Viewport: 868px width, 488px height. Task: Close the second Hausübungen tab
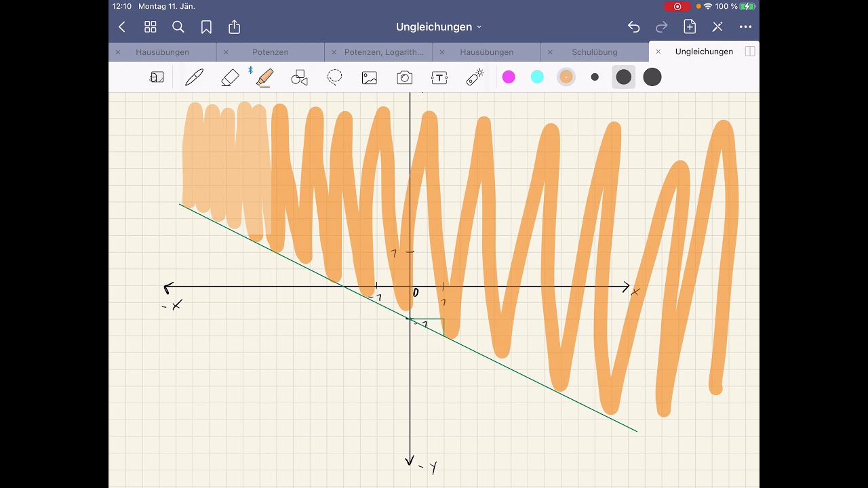pos(441,52)
